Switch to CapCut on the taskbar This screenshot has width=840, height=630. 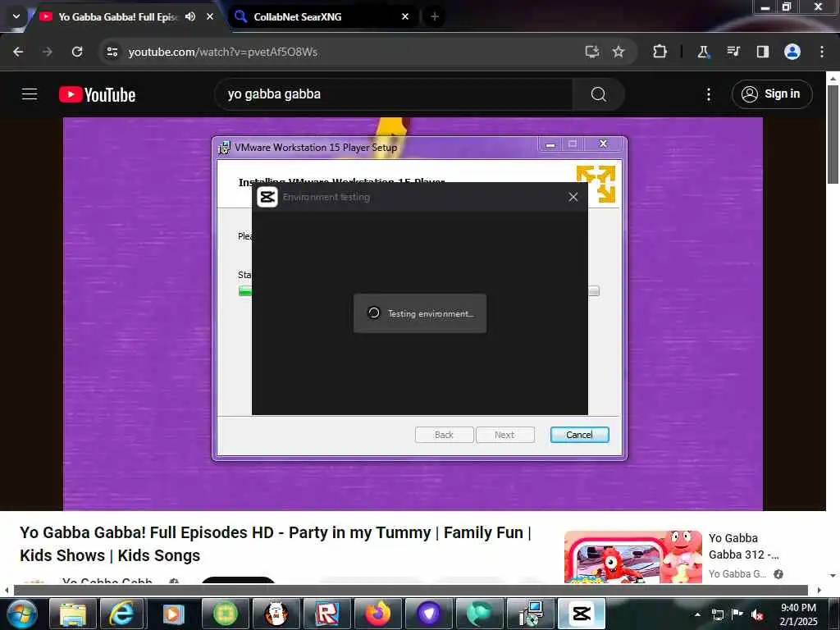click(582, 614)
